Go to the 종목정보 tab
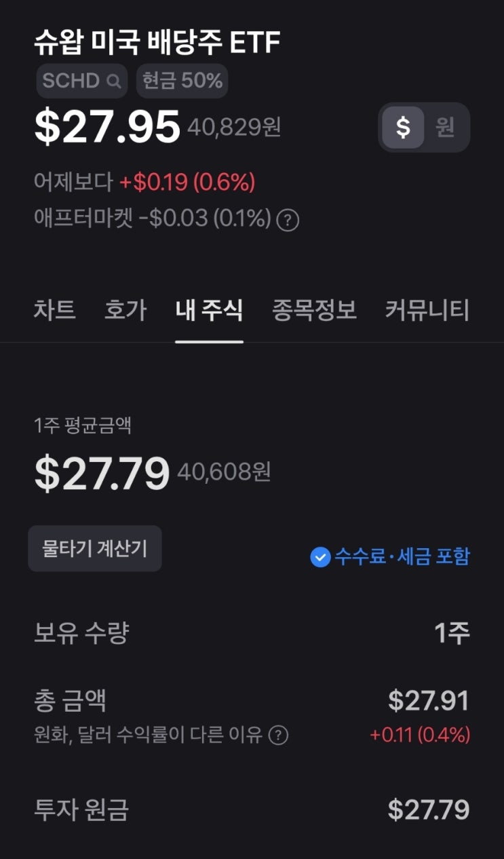Screen dimensions: 504x859 point(314,310)
